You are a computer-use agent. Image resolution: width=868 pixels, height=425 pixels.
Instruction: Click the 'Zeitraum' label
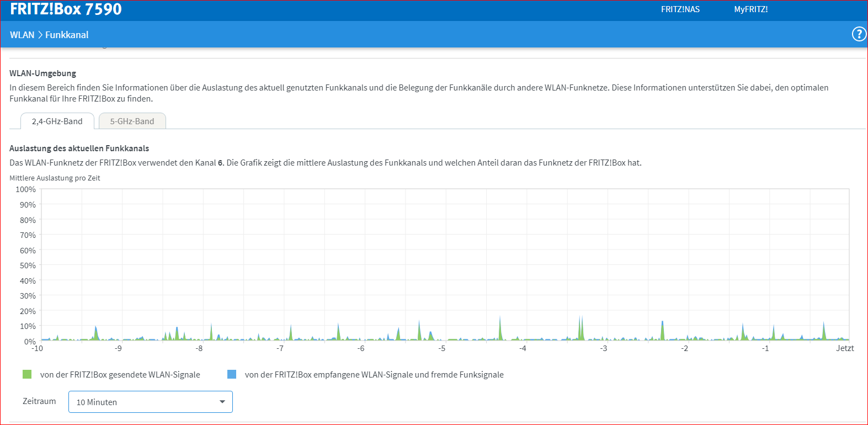tap(39, 401)
